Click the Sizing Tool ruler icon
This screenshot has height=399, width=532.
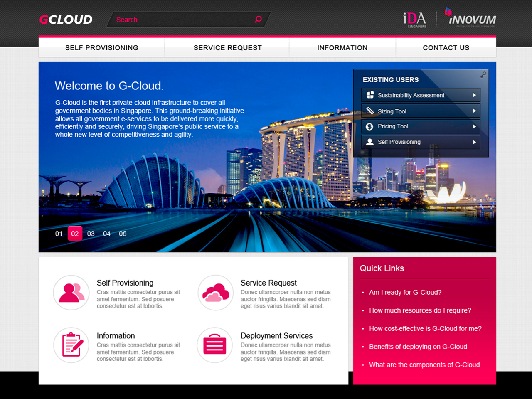(x=370, y=111)
